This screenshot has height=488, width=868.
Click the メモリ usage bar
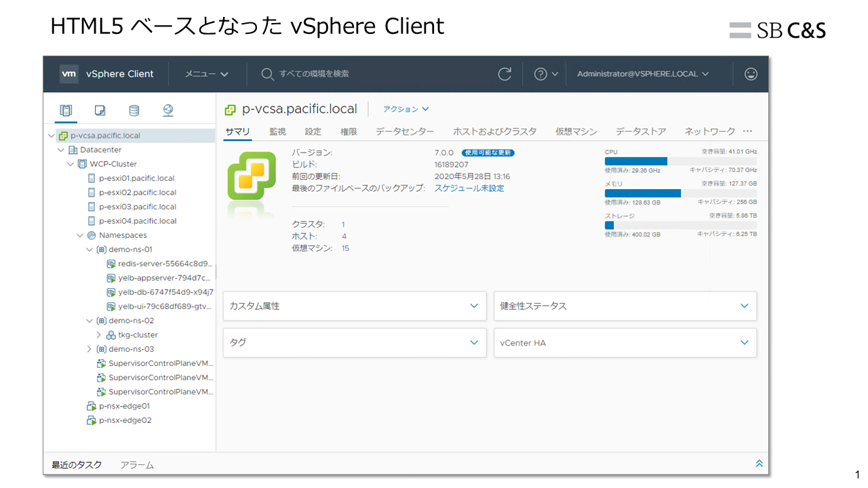(x=681, y=193)
